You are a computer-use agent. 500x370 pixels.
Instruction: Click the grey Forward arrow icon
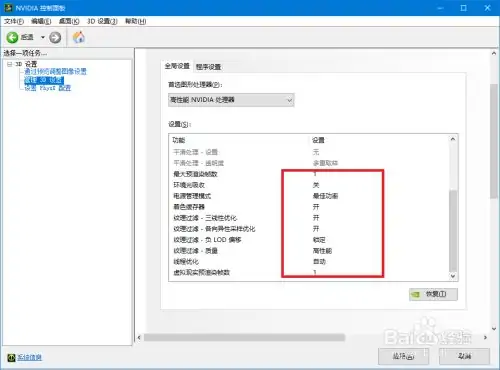click(x=55, y=37)
